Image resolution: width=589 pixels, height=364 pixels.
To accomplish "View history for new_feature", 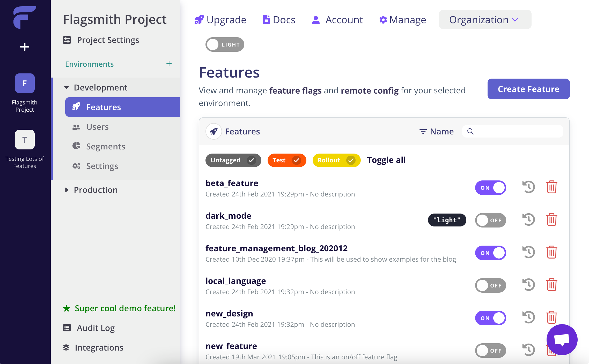I will click(528, 350).
